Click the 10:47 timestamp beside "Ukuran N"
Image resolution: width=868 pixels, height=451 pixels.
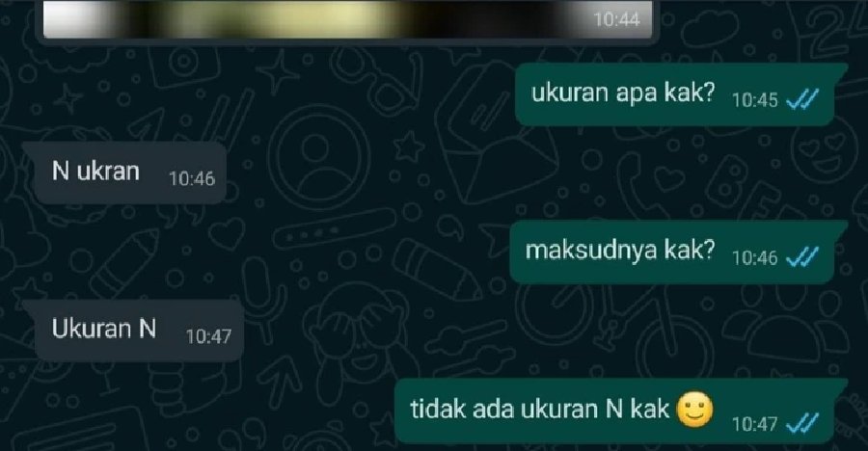click(x=208, y=336)
